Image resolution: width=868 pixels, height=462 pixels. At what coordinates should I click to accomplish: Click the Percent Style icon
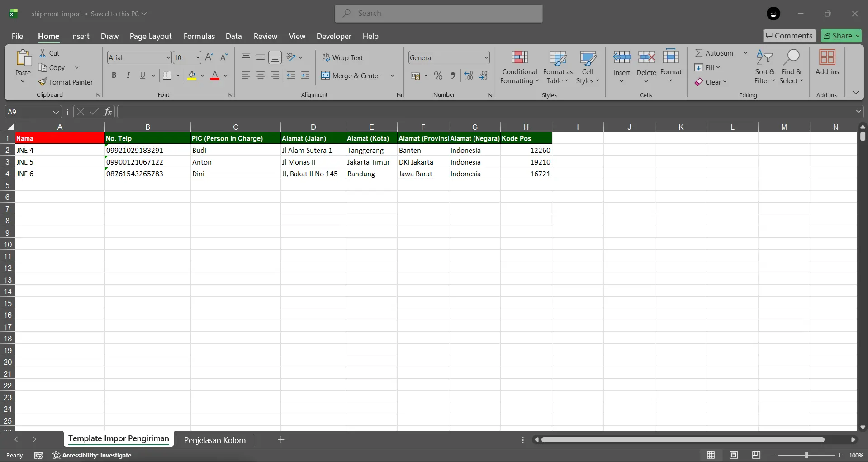(438, 75)
